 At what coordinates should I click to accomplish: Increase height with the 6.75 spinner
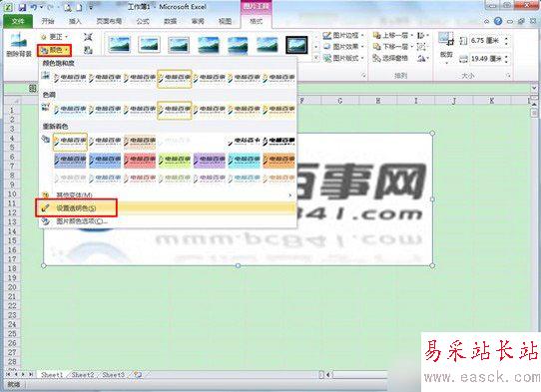pos(506,38)
